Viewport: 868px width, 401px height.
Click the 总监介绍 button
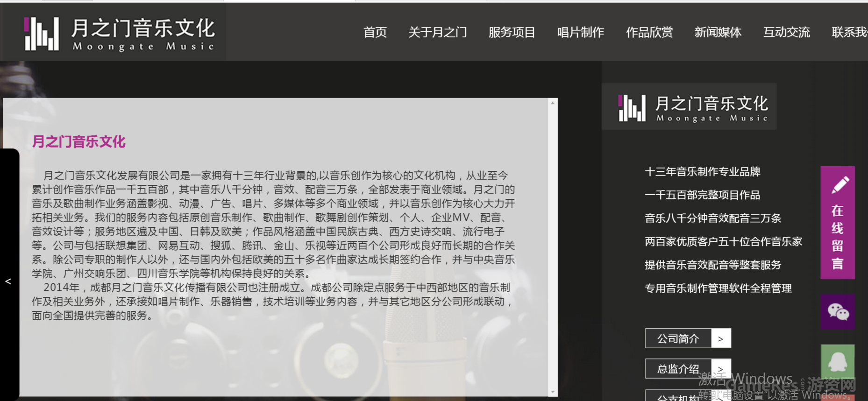(x=678, y=369)
